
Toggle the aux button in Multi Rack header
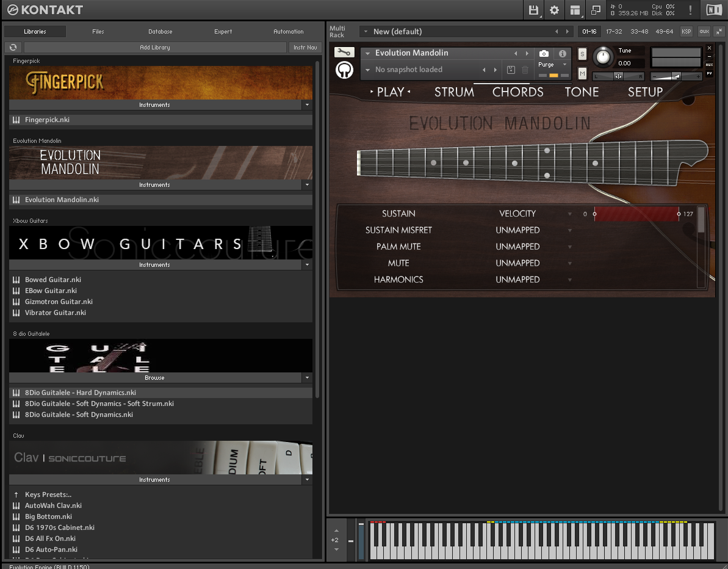[704, 32]
